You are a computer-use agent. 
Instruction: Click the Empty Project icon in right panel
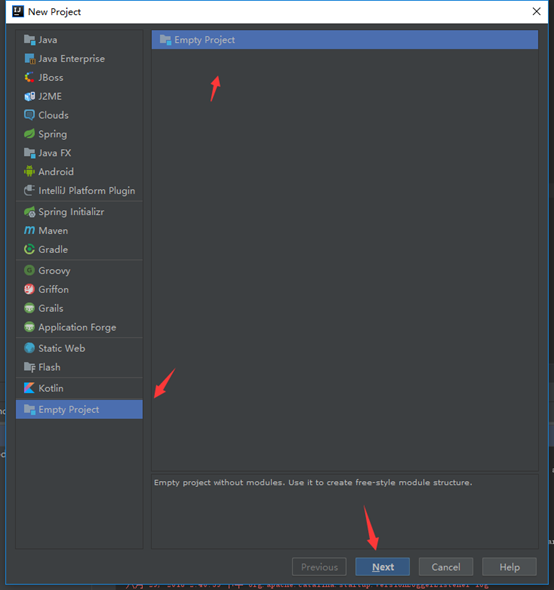click(165, 40)
